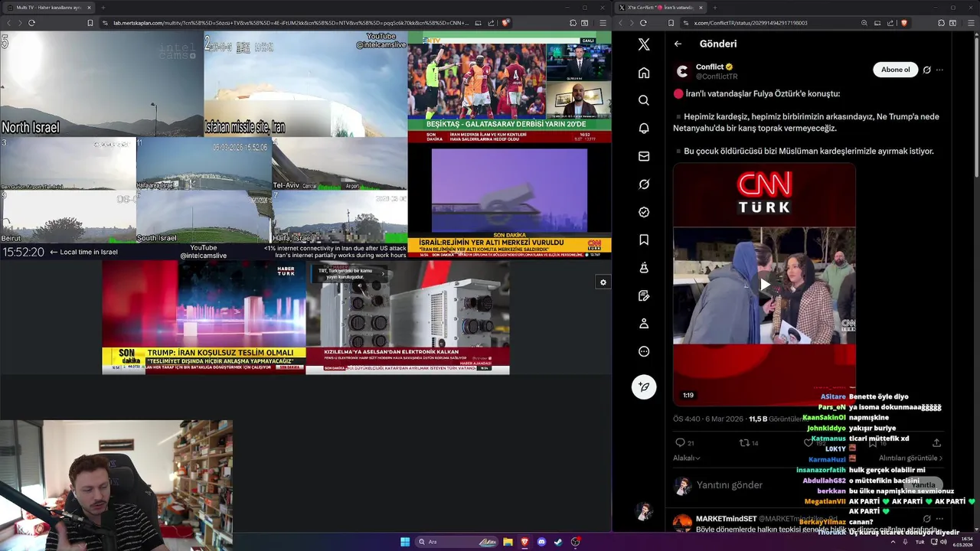Open Steam from taskbar
The width and height of the screenshot is (980, 551).
[x=558, y=542]
